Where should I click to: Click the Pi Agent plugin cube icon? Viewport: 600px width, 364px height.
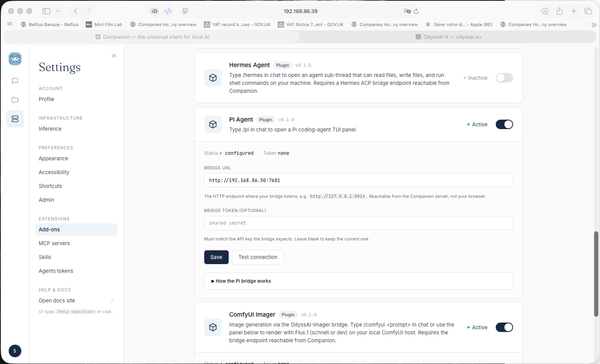click(x=213, y=124)
